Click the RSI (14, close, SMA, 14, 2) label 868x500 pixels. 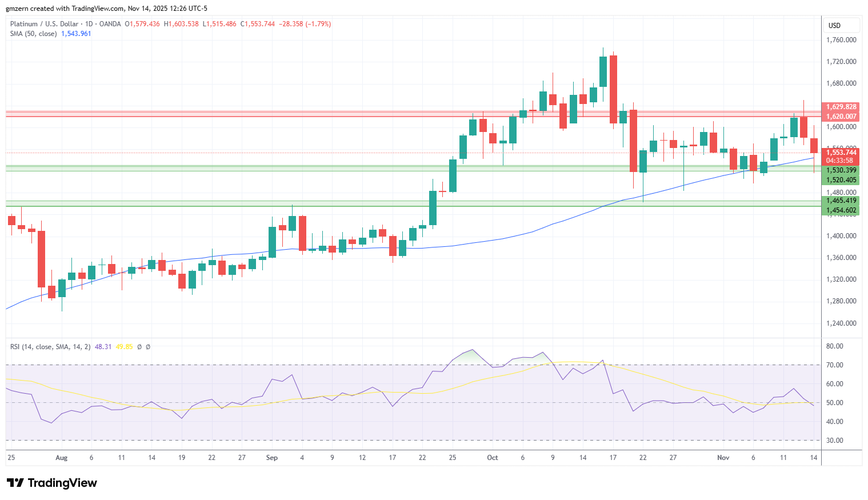50,347
